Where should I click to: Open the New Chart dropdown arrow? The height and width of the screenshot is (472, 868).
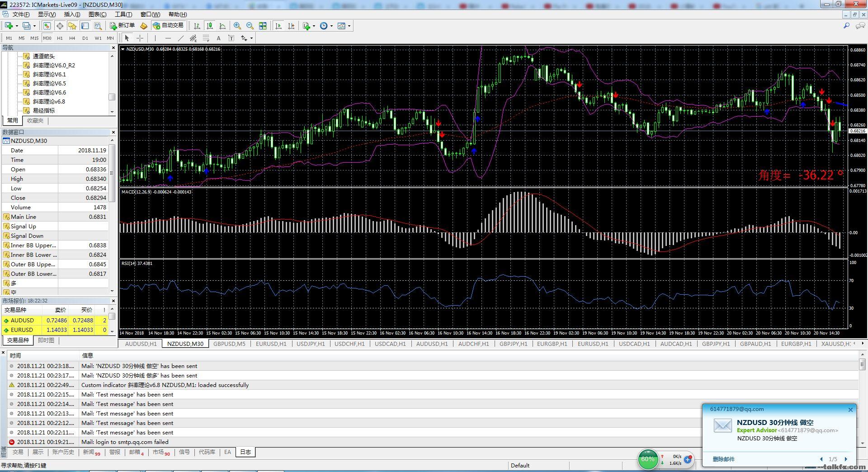(x=16, y=26)
